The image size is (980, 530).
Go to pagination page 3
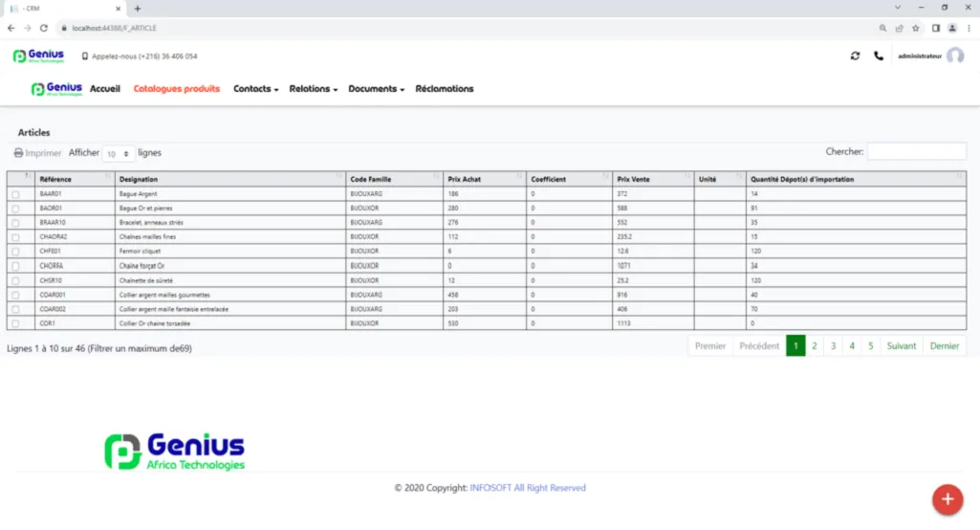click(x=833, y=346)
